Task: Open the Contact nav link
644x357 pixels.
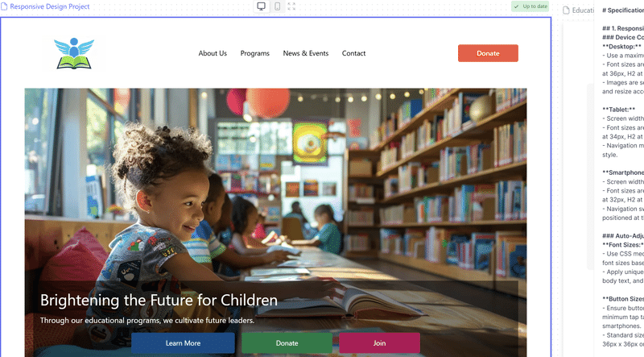Action: (353, 53)
